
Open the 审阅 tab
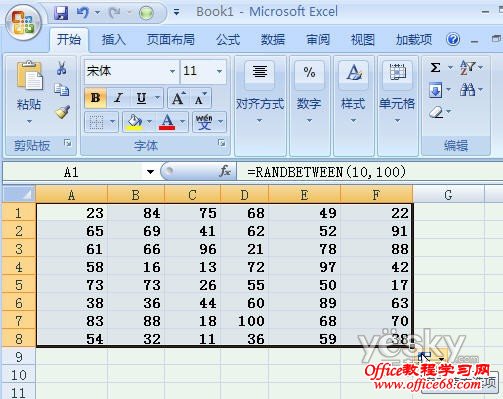(x=318, y=40)
